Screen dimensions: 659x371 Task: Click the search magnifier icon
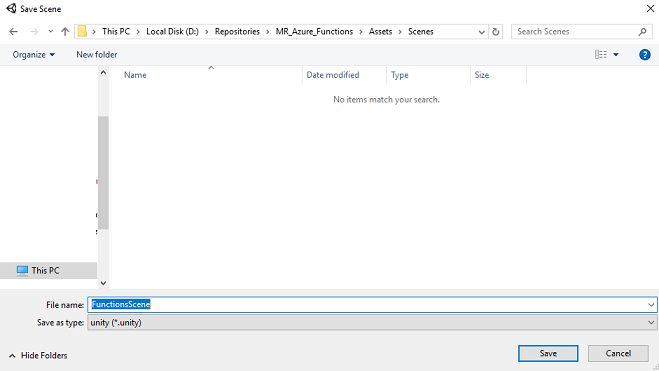(x=642, y=32)
